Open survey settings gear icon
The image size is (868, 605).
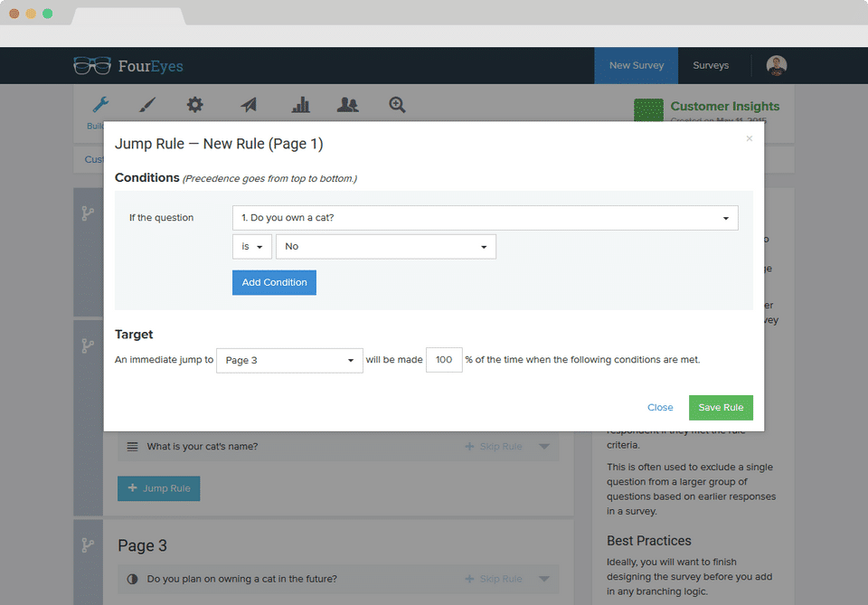point(195,105)
